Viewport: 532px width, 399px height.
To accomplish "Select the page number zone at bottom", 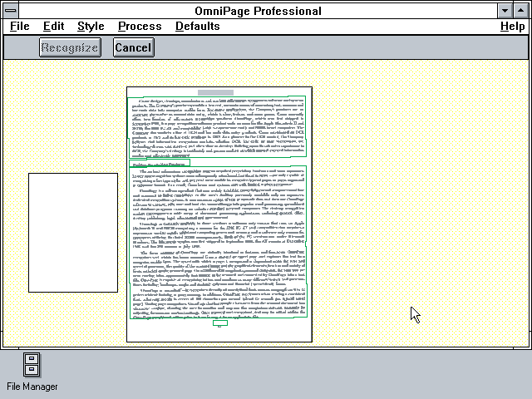I will tap(220, 323).
